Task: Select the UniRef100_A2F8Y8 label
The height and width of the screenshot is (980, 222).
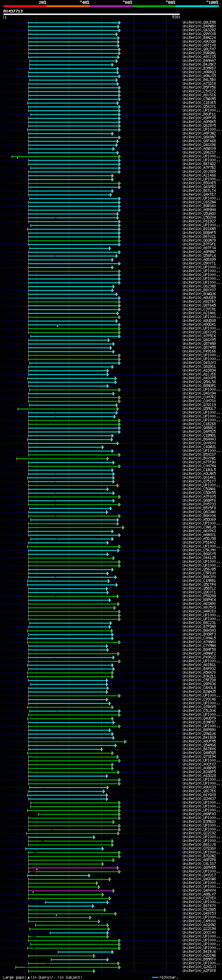Action: pos(199,971)
